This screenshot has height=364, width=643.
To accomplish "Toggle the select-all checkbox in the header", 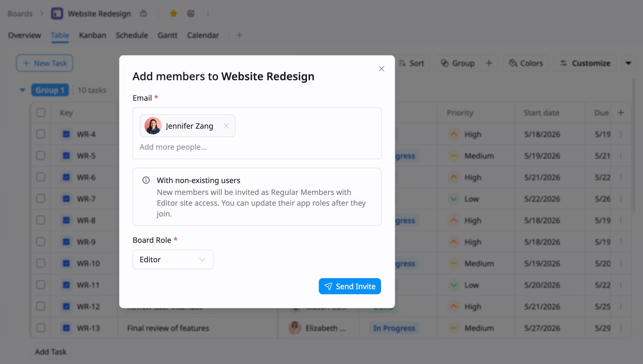I will point(41,113).
